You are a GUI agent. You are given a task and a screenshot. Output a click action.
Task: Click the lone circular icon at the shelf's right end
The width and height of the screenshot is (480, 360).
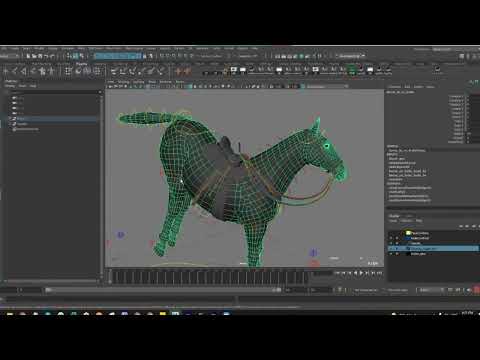[x=437, y=69]
